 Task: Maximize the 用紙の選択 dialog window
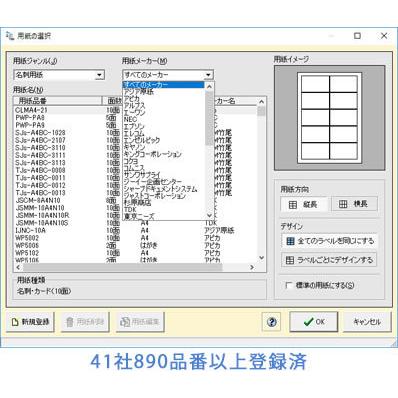[357, 35]
